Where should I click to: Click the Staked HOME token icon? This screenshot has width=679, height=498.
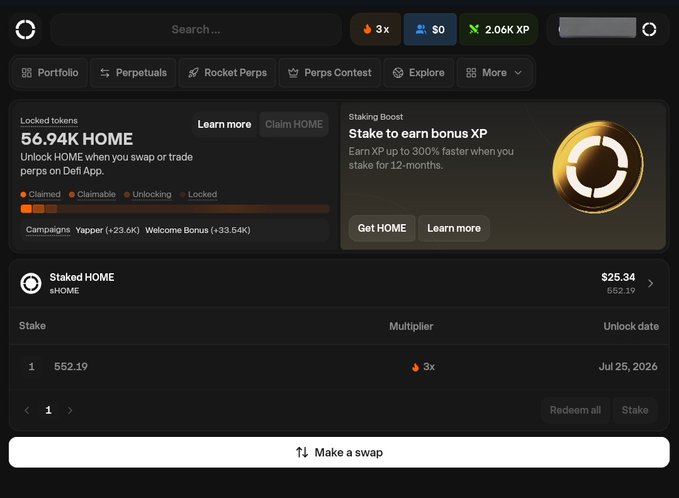(31, 284)
